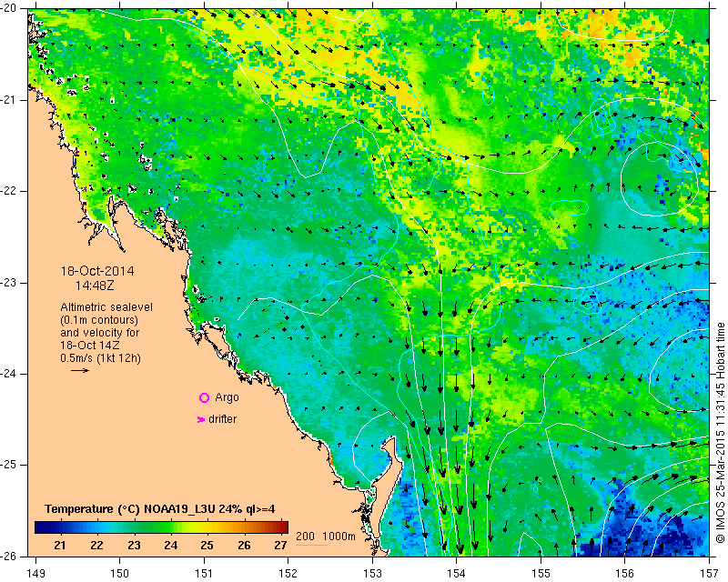Click latitude axis label -25
This screenshot has width=728, height=582.
[8, 465]
